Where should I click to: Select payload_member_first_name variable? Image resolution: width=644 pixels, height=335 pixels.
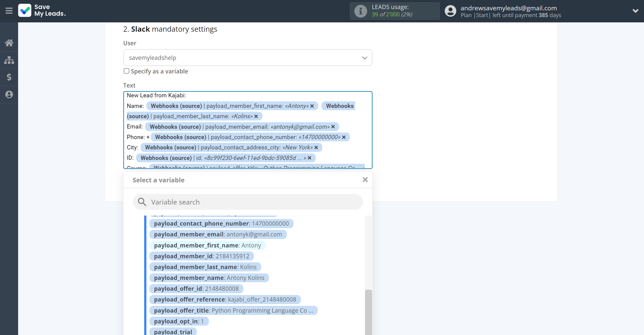[207, 245]
